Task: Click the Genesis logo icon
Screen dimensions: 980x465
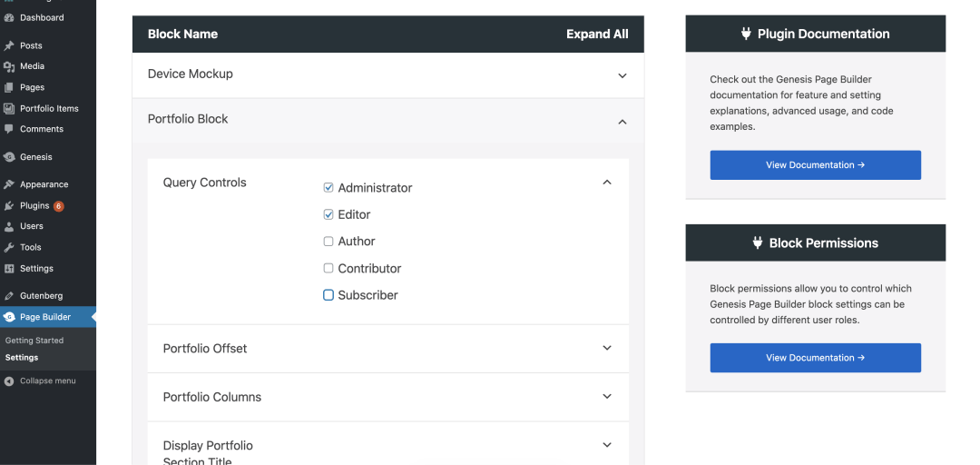Action: point(9,157)
